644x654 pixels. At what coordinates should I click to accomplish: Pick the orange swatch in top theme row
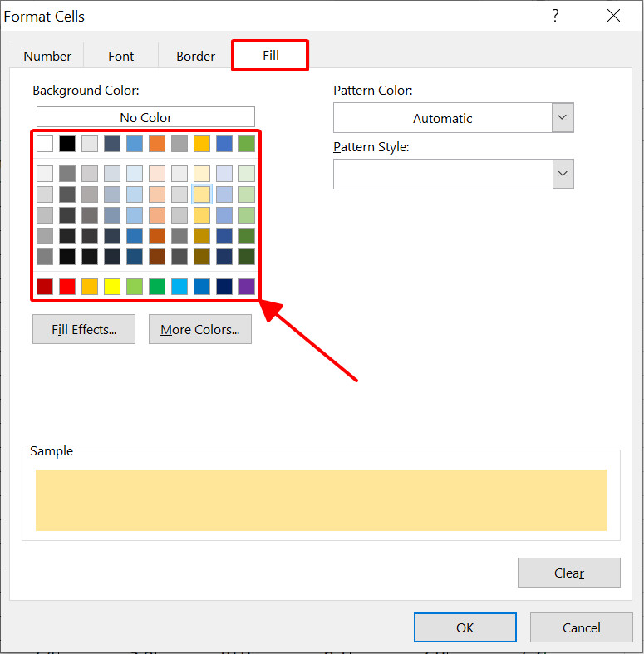tap(157, 144)
